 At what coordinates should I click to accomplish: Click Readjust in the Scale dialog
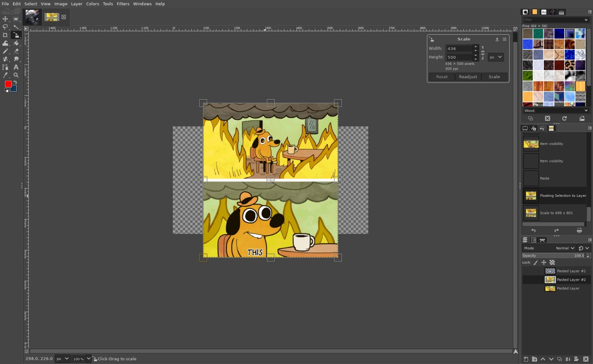[x=468, y=77]
